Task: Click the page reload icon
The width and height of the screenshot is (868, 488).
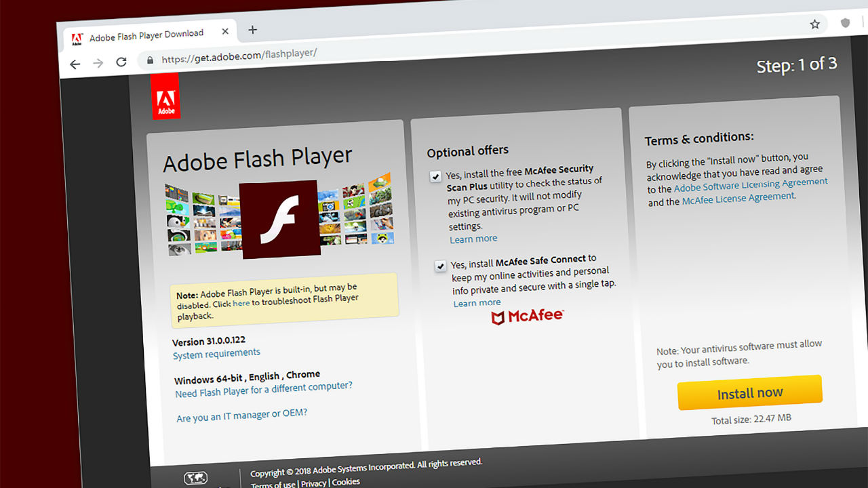Action: (121, 61)
